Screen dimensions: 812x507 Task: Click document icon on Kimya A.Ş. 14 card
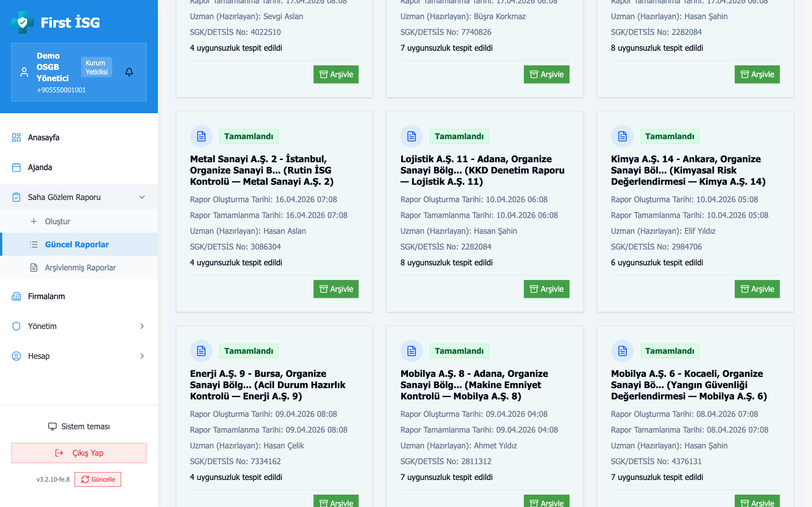[622, 137]
